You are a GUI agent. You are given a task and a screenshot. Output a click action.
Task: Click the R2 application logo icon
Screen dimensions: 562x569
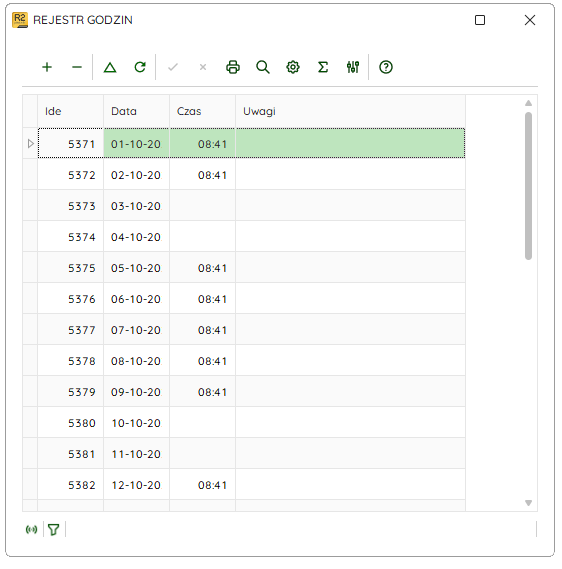pos(20,20)
